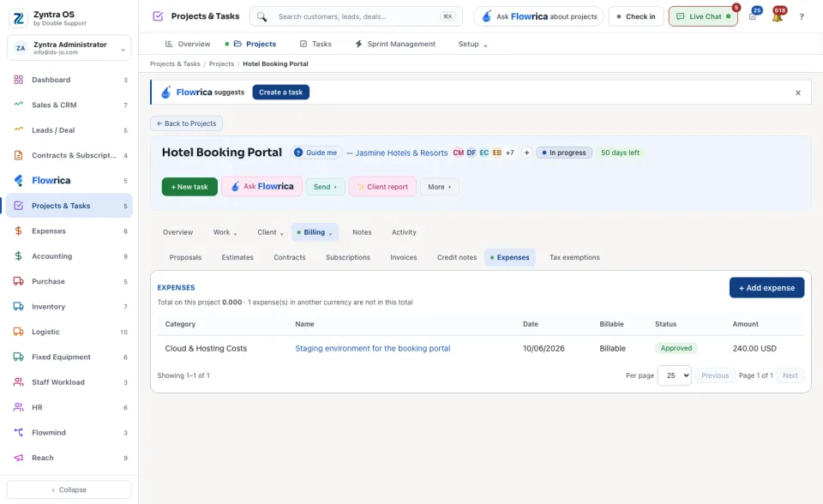Image resolution: width=823 pixels, height=504 pixels.
Task: Click the Approved status badge
Action: coord(676,348)
